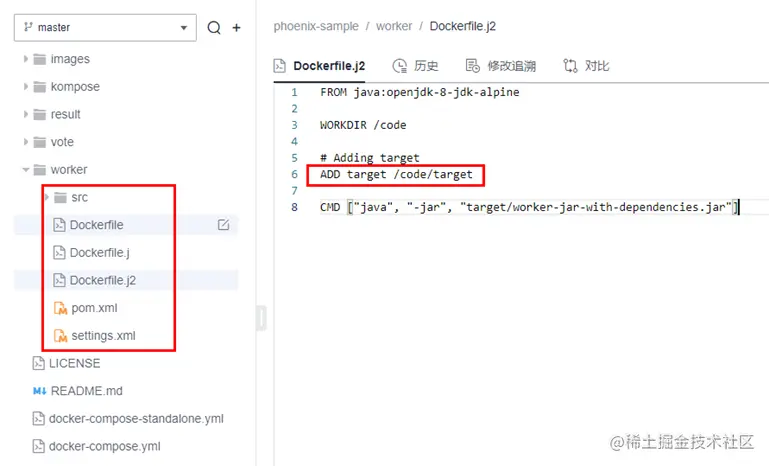Expand the kompose folder arrow
Screen dimensions: 769x466
click(26, 86)
